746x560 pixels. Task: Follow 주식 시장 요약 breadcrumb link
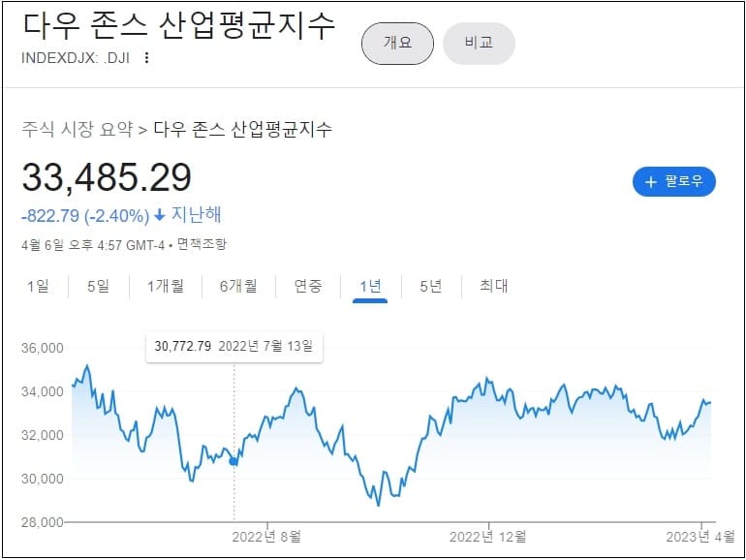pos(78,129)
